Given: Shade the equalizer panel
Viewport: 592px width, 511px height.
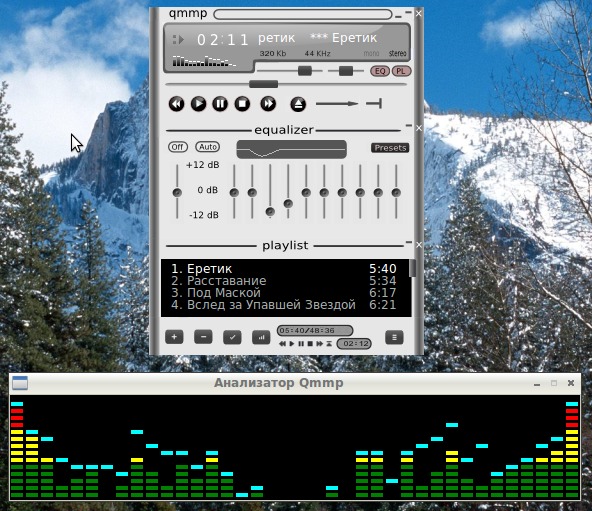Looking at the screenshot, I should point(409,125).
